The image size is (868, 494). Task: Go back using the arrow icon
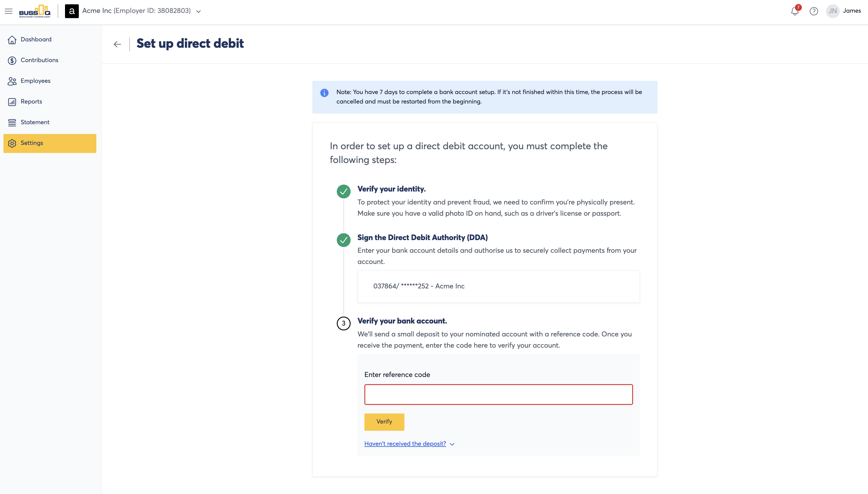point(117,44)
